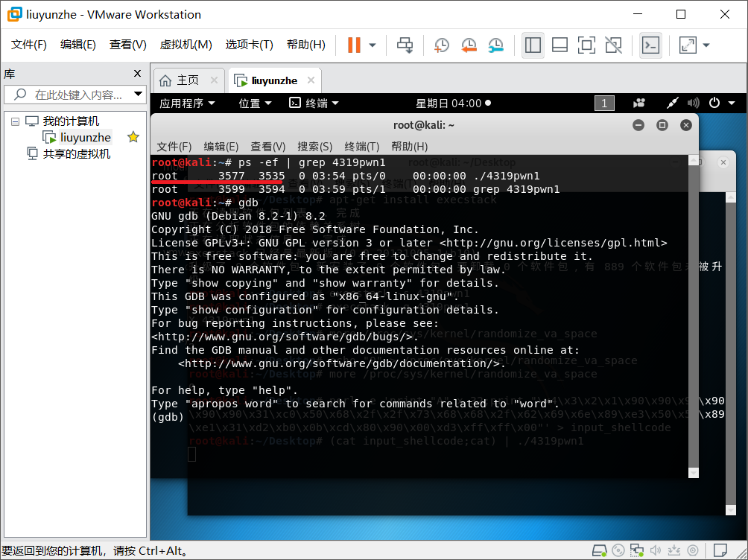The image size is (748, 560).
Task: Open the 应用程序 menu in Kali panel
Action: coord(187,103)
